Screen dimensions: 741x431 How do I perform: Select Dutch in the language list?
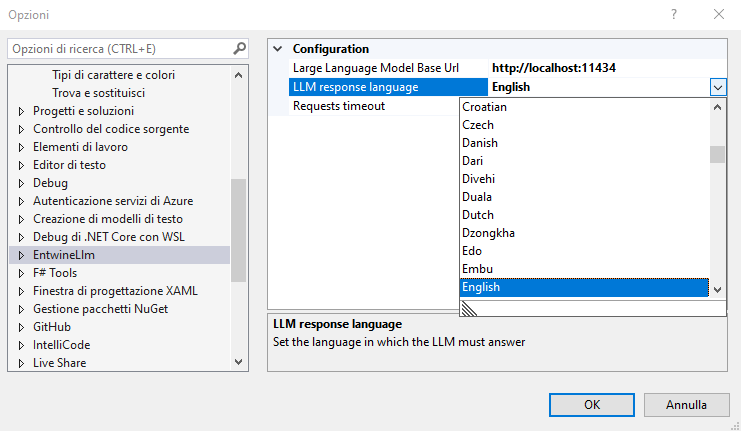[x=584, y=215]
